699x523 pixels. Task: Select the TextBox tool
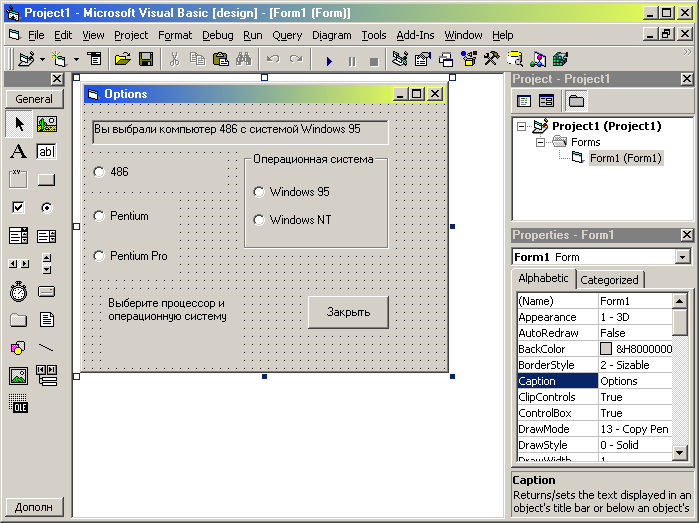(x=47, y=152)
